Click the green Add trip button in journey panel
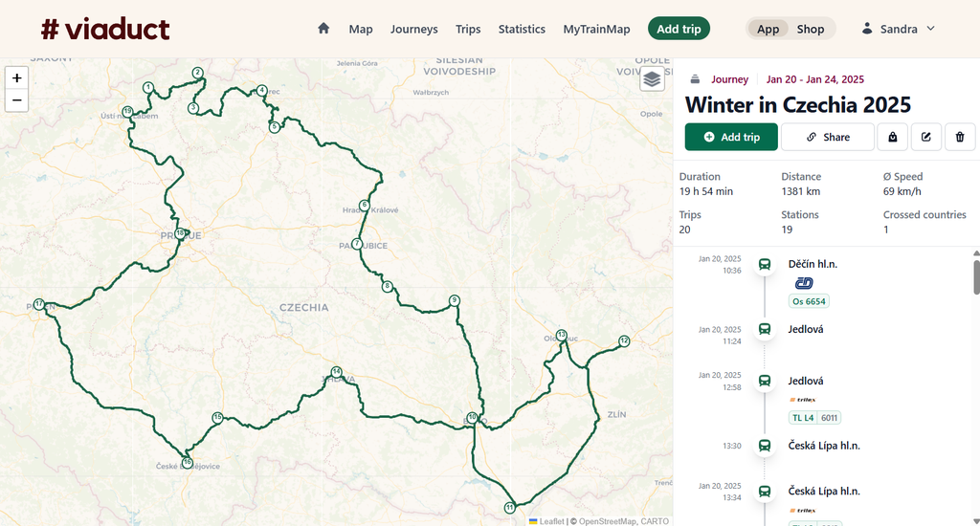Viewport: 980px width, 526px height. point(731,137)
